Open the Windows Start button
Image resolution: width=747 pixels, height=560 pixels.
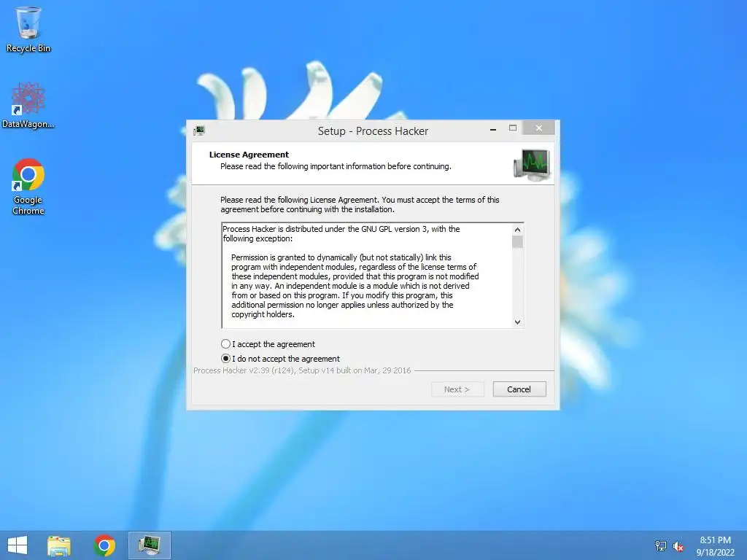[x=18, y=545]
